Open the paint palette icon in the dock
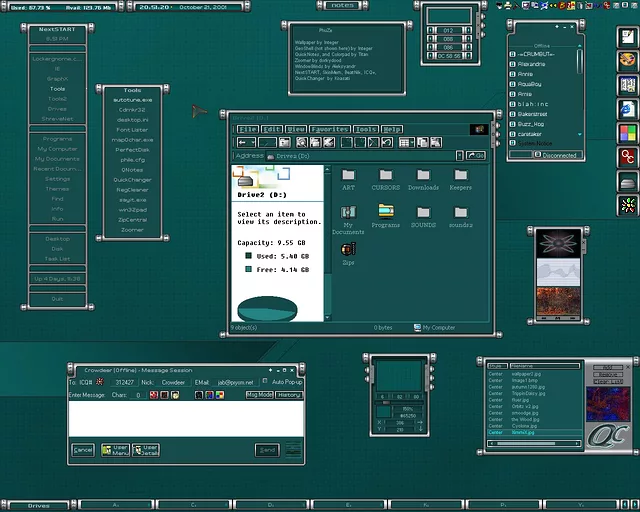 [628, 60]
